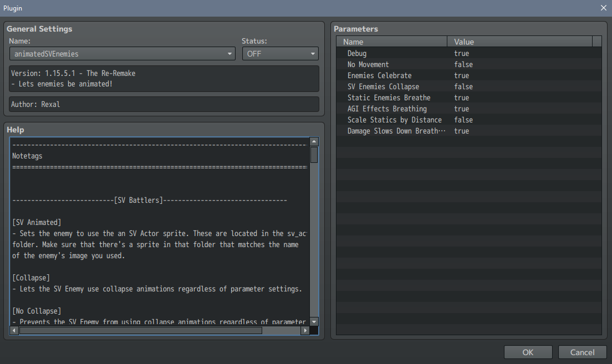Click the Help vertical scrollbar thumb

[314, 155]
